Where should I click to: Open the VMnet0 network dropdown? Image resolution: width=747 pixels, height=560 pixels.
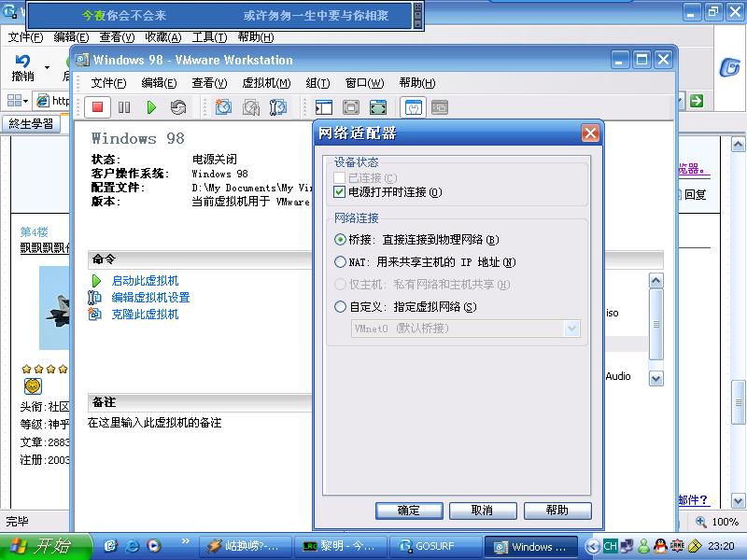[571, 329]
